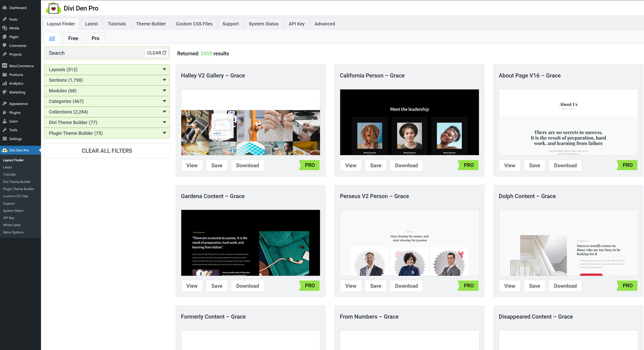The height and width of the screenshot is (350, 644).
Task: Open Divi Theme Builder sidebar submenu link
Action: coord(17,182)
